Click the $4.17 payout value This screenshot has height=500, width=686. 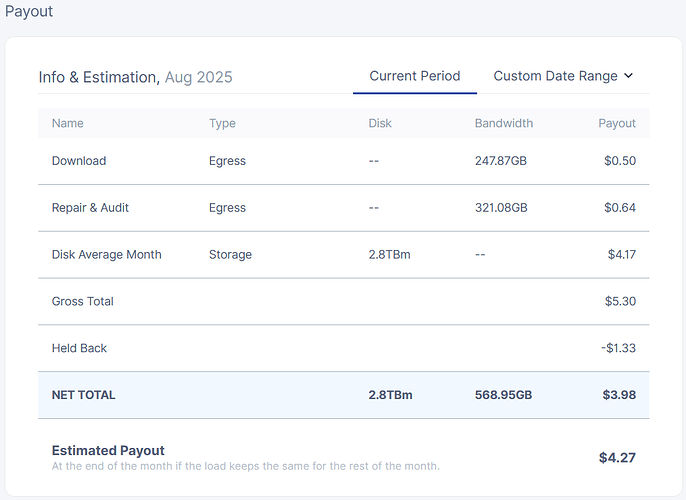coord(622,255)
